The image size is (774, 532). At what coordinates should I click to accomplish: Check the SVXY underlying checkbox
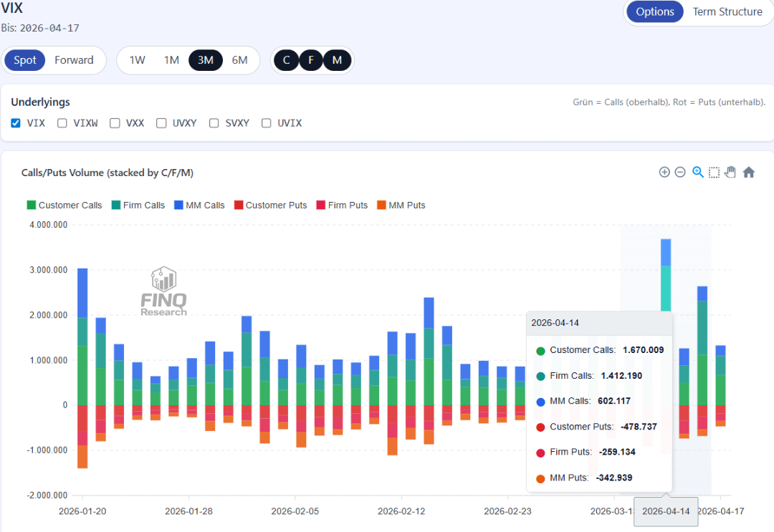pyautogui.click(x=214, y=123)
